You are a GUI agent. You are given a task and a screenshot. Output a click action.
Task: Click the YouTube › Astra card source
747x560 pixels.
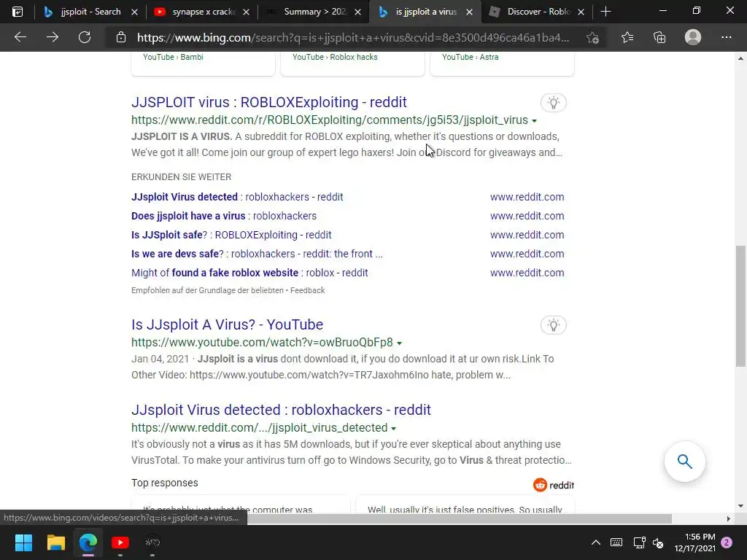pos(471,57)
